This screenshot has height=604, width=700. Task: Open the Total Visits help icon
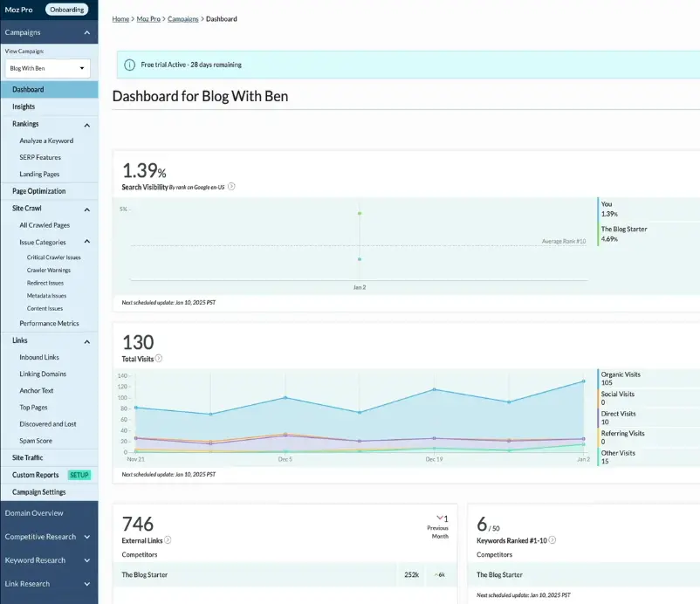pyautogui.click(x=159, y=359)
